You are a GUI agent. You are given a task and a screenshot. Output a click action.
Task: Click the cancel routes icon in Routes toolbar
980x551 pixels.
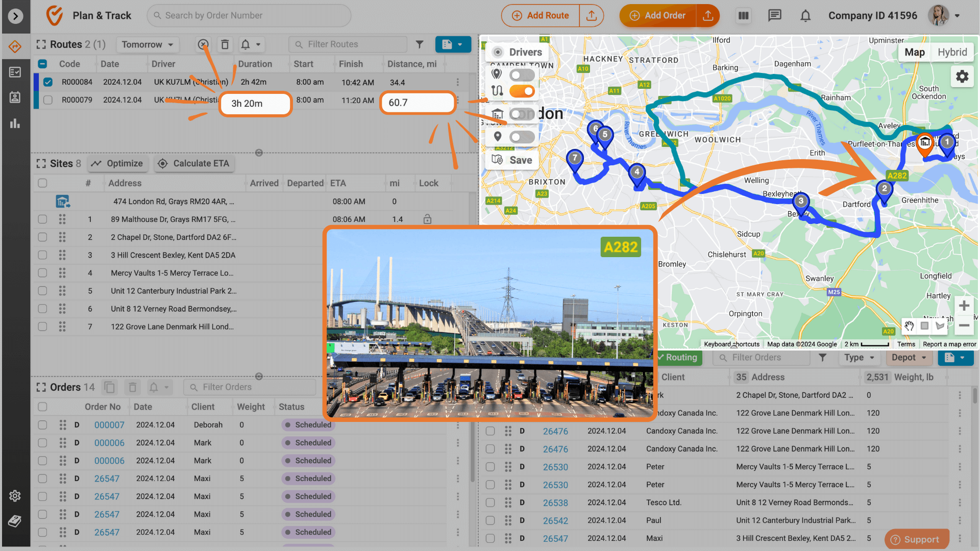point(203,45)
